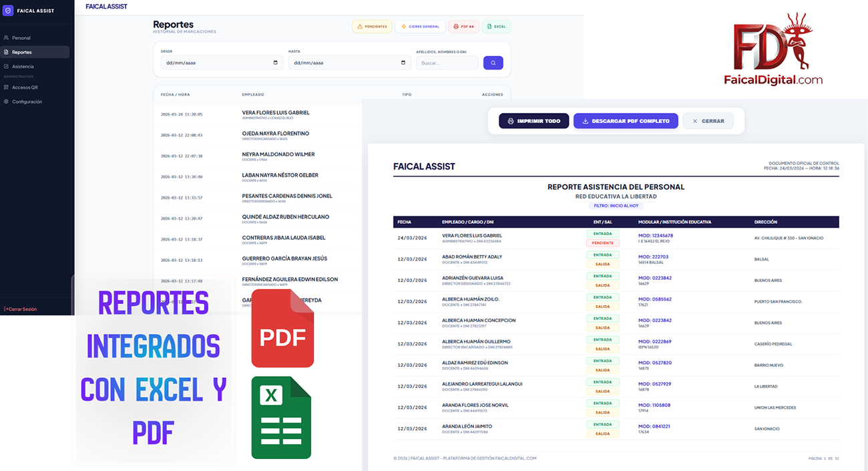
Task: Open calendar picker in Desde date field
Action: click(276, 63)
